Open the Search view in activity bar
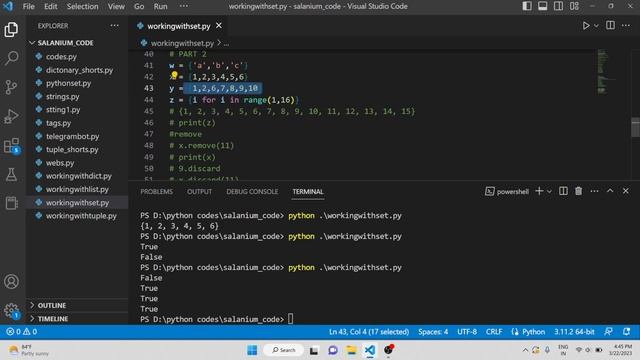 (11, 58)
